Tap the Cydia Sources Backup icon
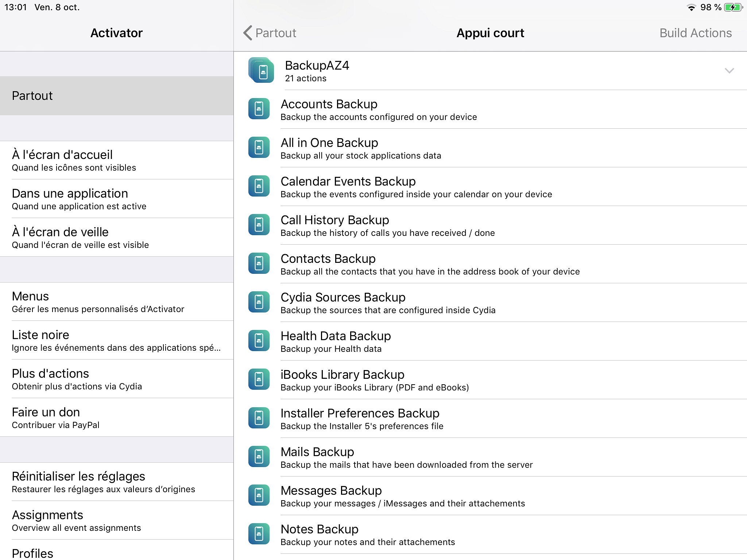 tap(259, 302)
